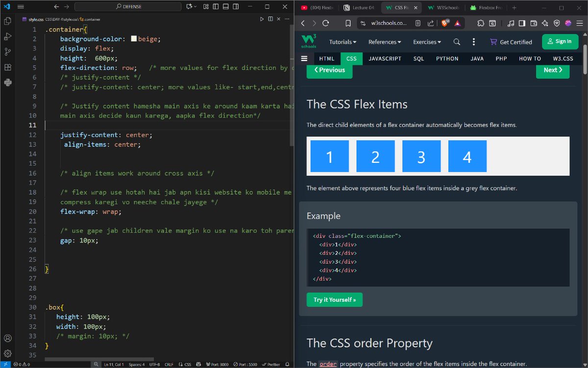Screen dimensions: 588x368
Task: Click the Sign In button on W3Schools
Action: (x=560, y=42)
